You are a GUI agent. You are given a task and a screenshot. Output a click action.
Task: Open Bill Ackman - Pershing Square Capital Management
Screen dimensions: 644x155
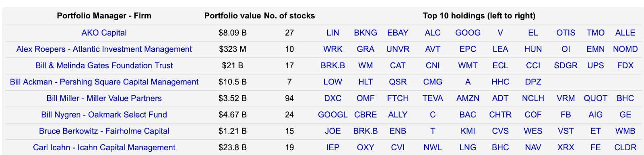(x=104, y=82)
